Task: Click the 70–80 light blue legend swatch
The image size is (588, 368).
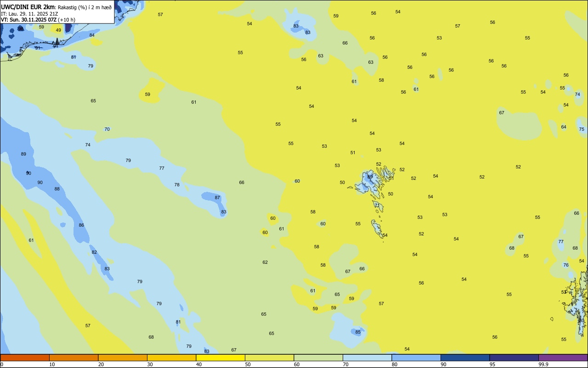Action: pyautogui.click(x=367, y=357)
